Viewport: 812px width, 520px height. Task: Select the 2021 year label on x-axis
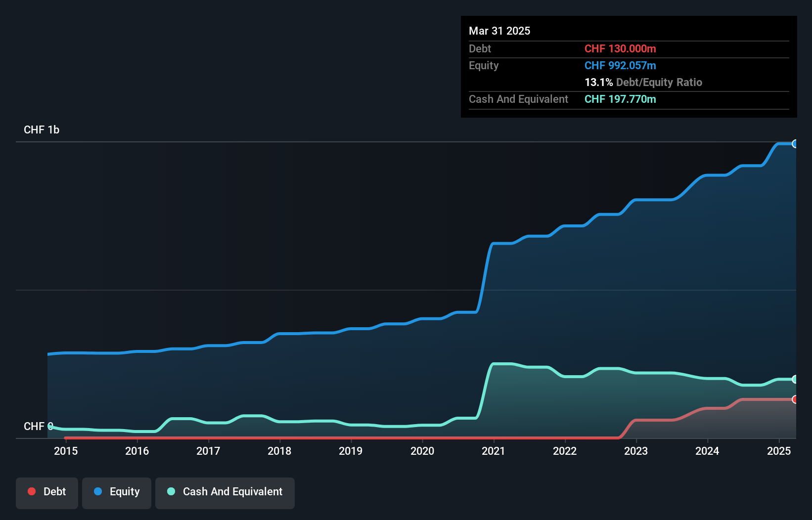coord(494,451)
